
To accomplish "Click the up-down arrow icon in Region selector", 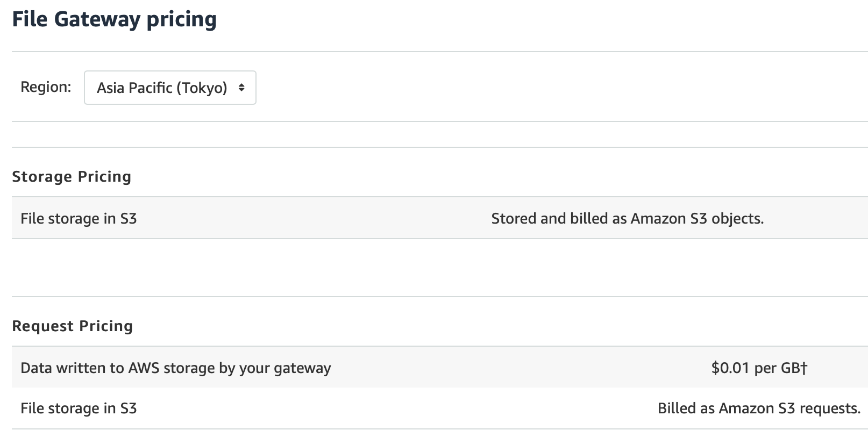I will click(241, 88).
